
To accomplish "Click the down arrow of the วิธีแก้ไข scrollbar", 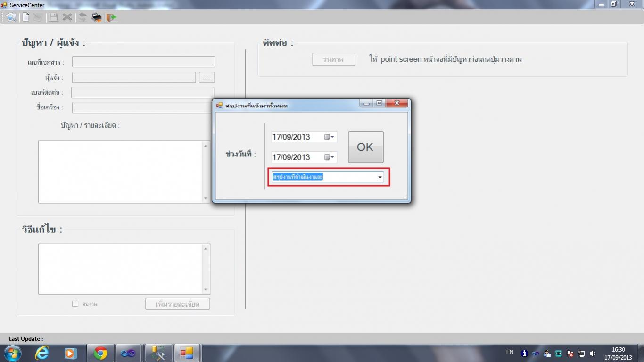I will 206,289.
